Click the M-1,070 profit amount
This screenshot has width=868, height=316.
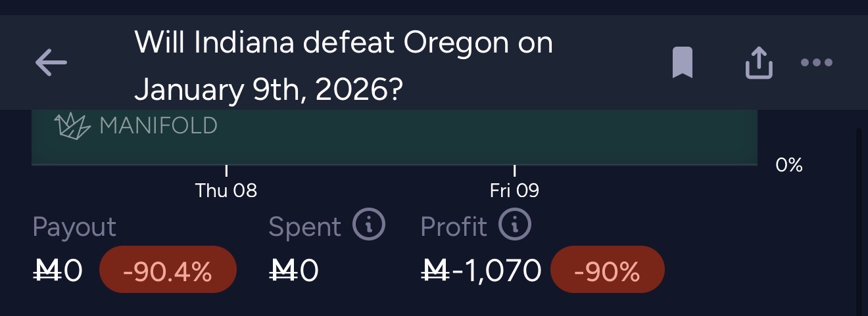[481, 270]
